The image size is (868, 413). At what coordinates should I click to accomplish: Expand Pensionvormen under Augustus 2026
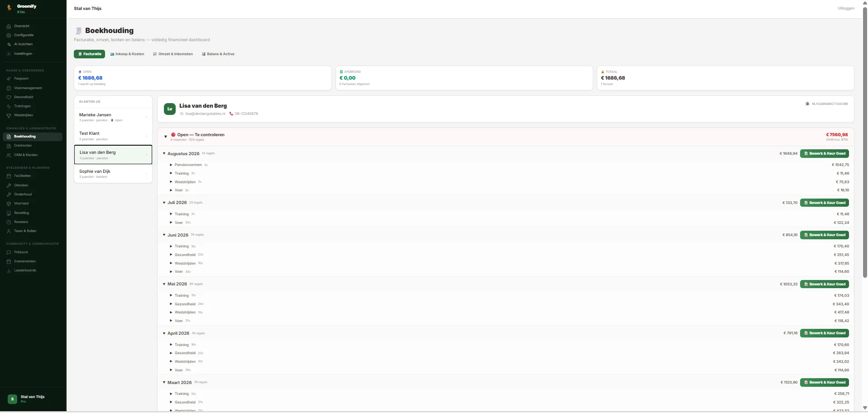pyautogui.click(x=171, y=165)
